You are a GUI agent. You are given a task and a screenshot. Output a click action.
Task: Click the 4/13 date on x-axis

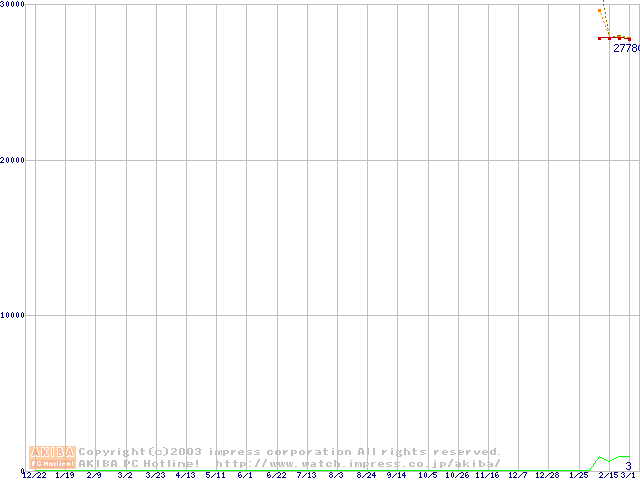click(x=186, y=476)
